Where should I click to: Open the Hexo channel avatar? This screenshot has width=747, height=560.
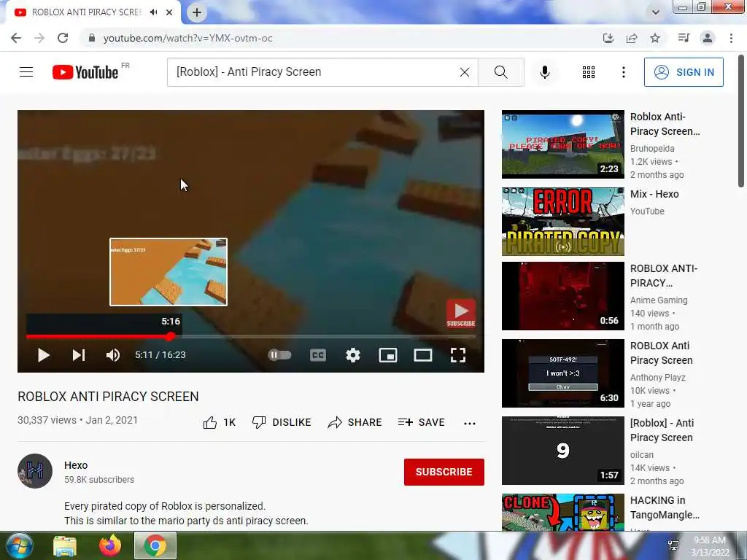click(x=35, y=471)
